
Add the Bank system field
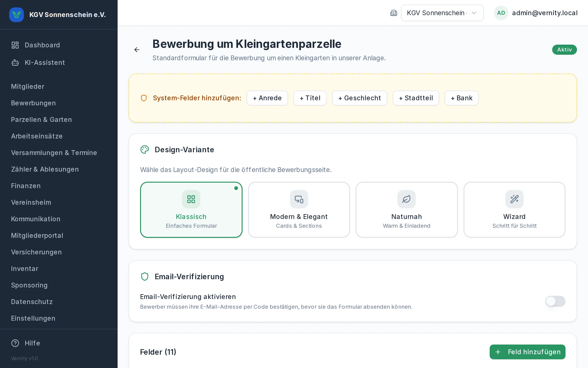coord(462,98)
